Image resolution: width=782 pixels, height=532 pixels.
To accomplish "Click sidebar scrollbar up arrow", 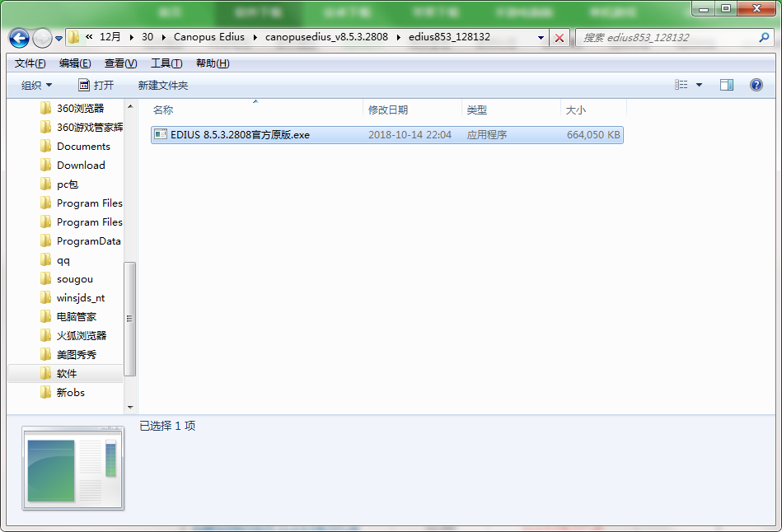I will click(x=130, y=106).
